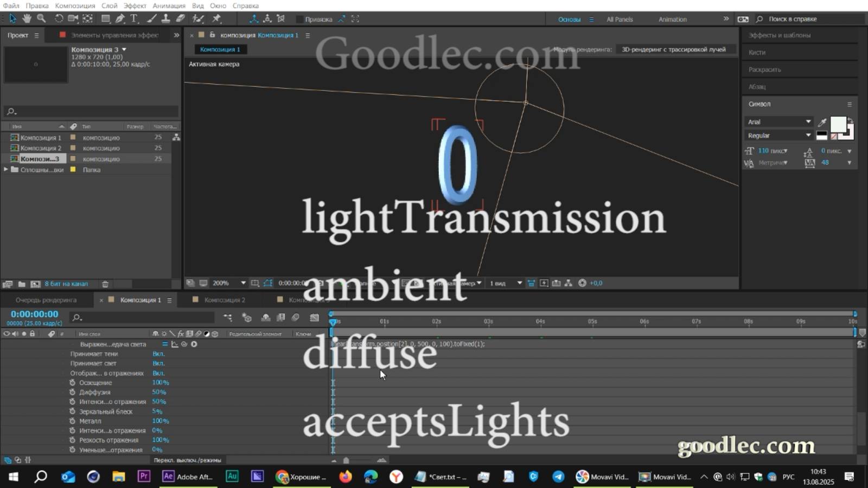Activate the Type tool
This screenshot has width=868, height=488.
(133, 18)
